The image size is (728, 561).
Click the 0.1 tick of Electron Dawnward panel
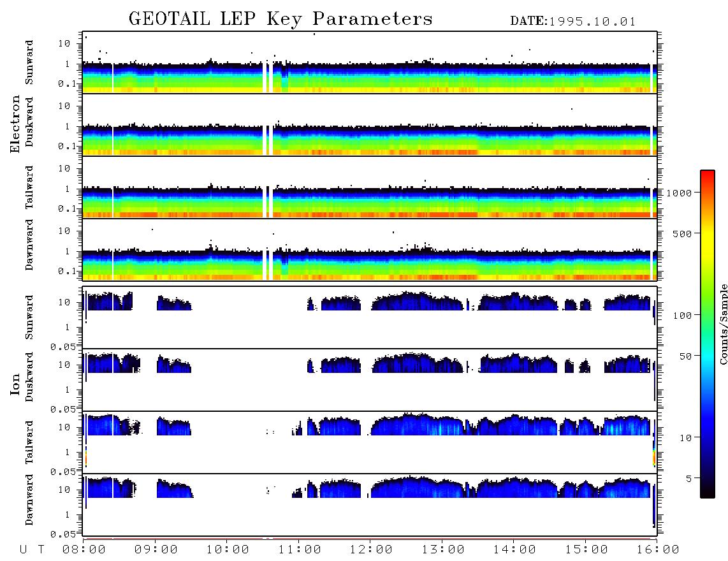[x=67, y=271]
